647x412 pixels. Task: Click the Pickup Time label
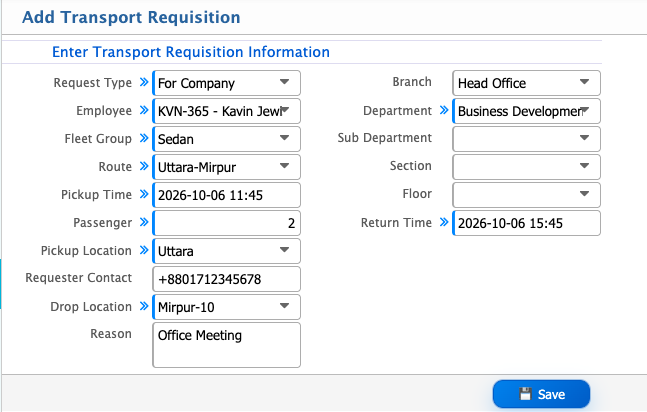click(x=96, y=195)
